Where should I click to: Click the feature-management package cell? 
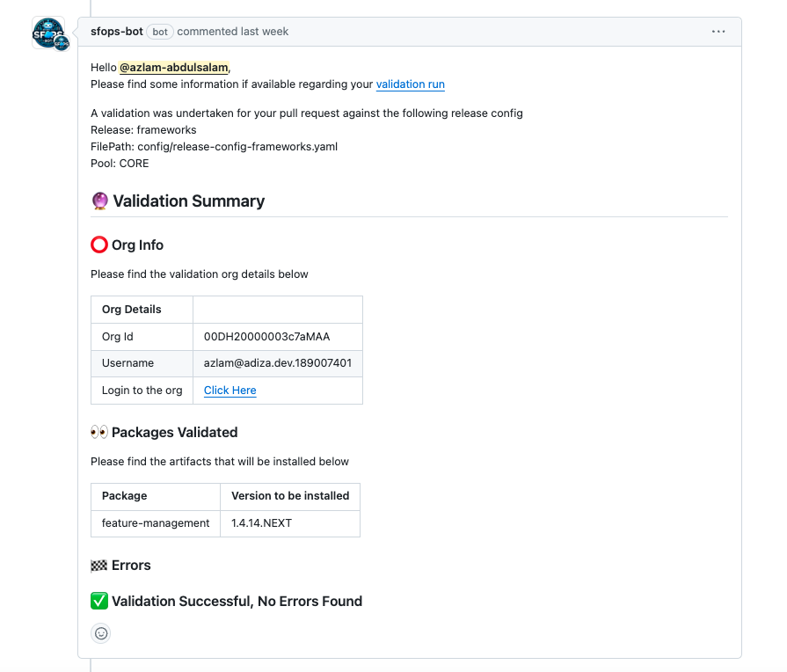click(156, 523)
